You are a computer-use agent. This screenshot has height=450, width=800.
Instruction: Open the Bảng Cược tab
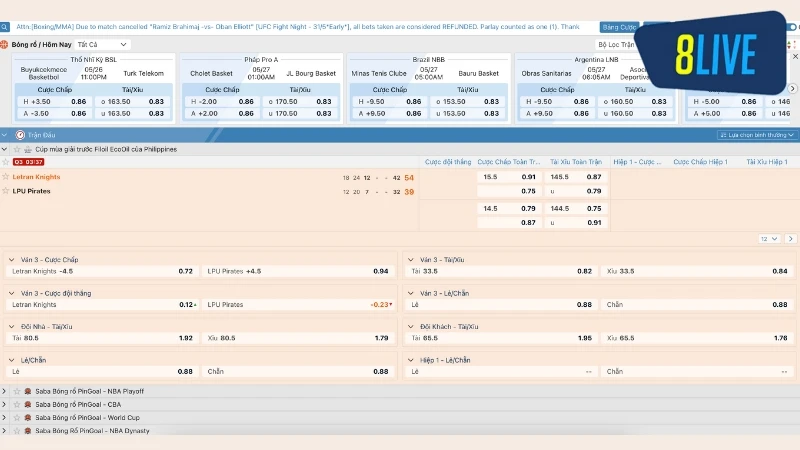[x=620, y=27]
